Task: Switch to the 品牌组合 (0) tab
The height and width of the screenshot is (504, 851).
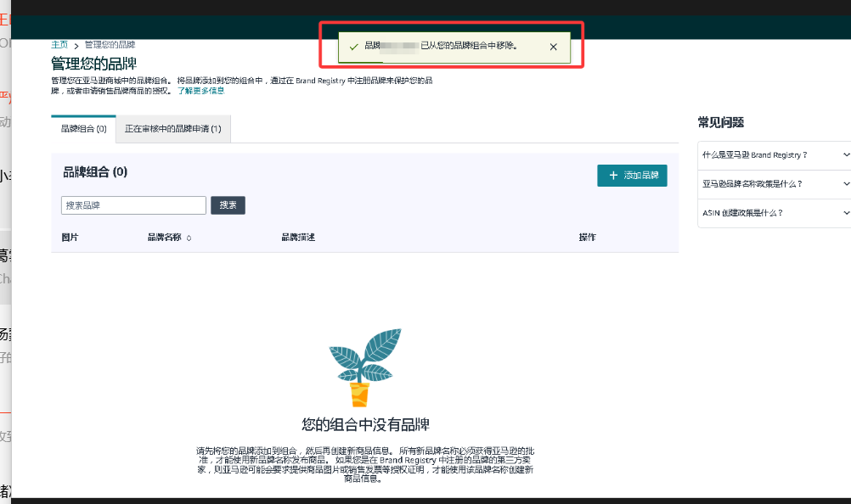Action: tap(83, 129)
